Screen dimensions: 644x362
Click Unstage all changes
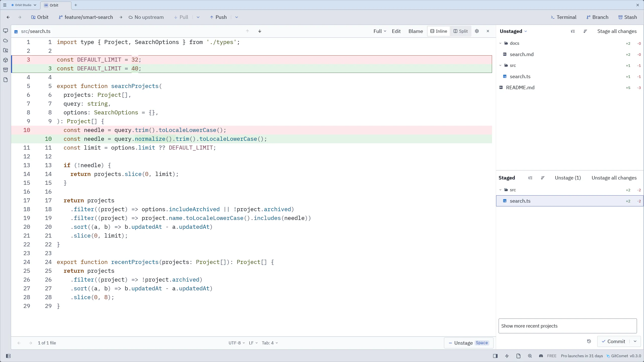click(x=614, y=178)
